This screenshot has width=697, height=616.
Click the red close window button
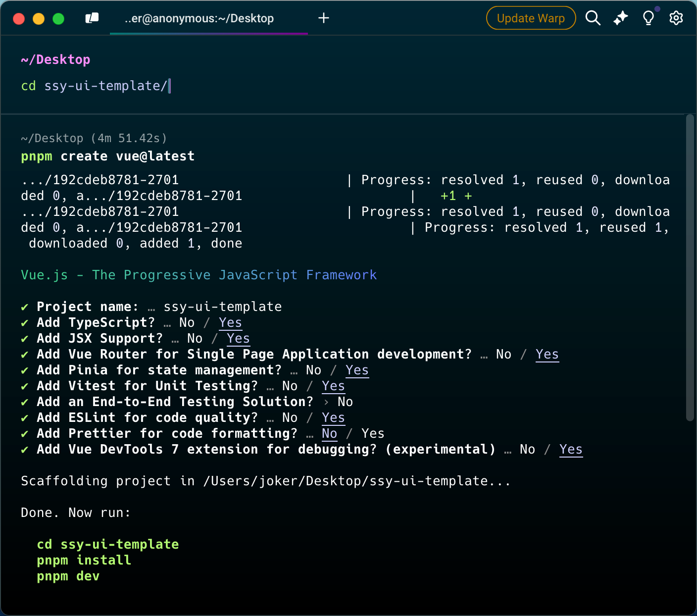(19, 19)
